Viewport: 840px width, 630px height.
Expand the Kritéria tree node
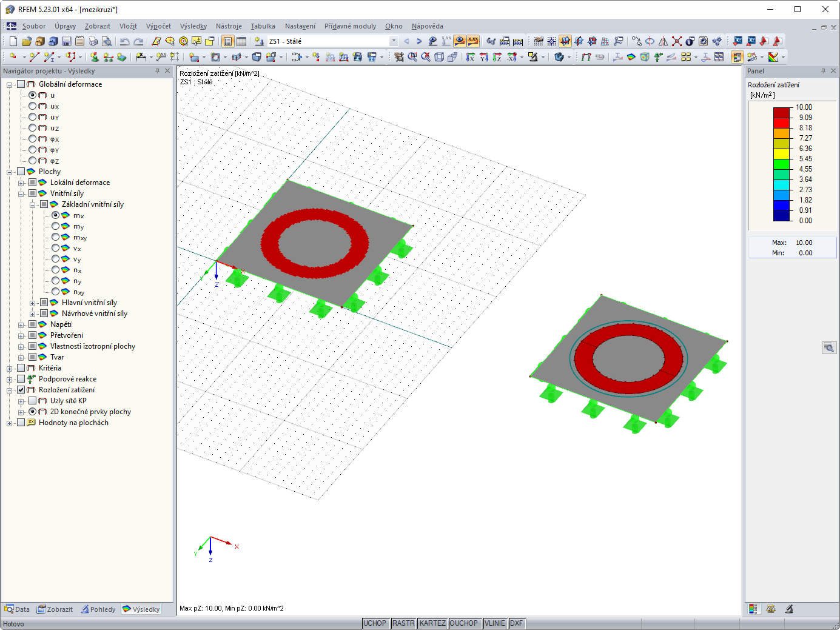point(10,368)
